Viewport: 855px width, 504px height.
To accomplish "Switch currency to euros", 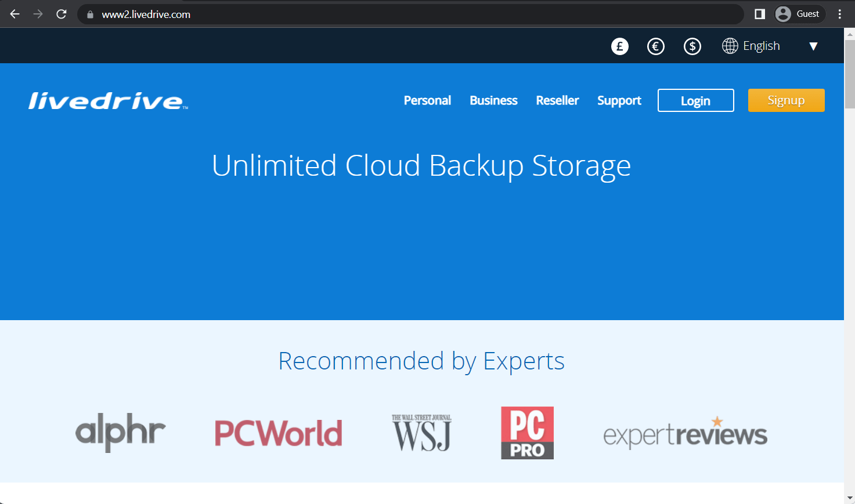I will (656, 46).
